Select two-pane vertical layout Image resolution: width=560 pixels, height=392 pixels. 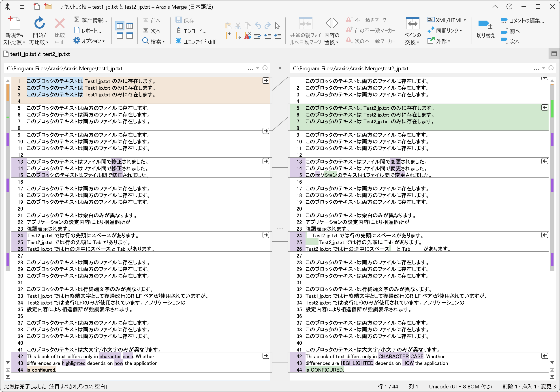pyautogui.click(x=120, y=26)
